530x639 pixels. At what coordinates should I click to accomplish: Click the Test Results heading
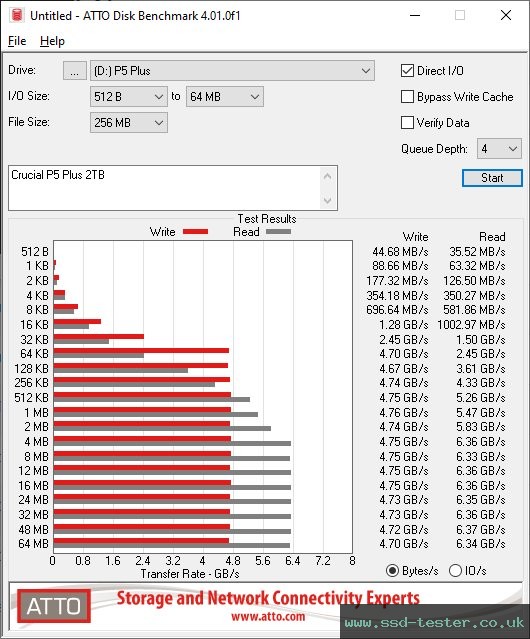tap(267, 219)
